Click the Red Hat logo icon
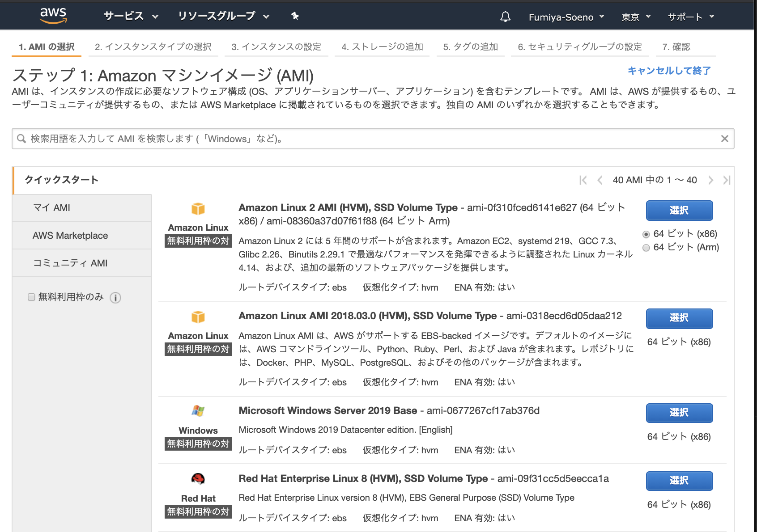 click(198, 478)
